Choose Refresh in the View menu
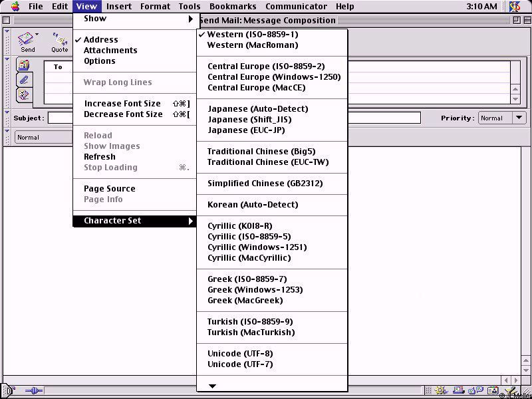 click(135, 157)
